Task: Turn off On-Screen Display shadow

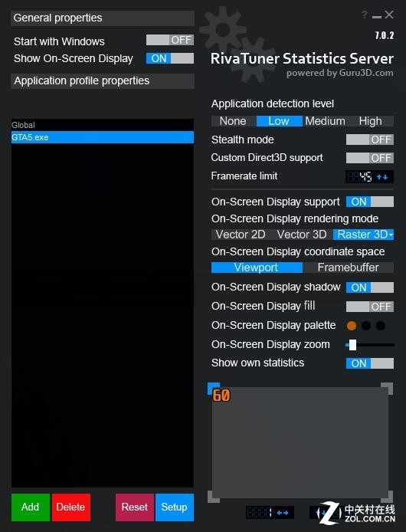Action: [370, 287]
